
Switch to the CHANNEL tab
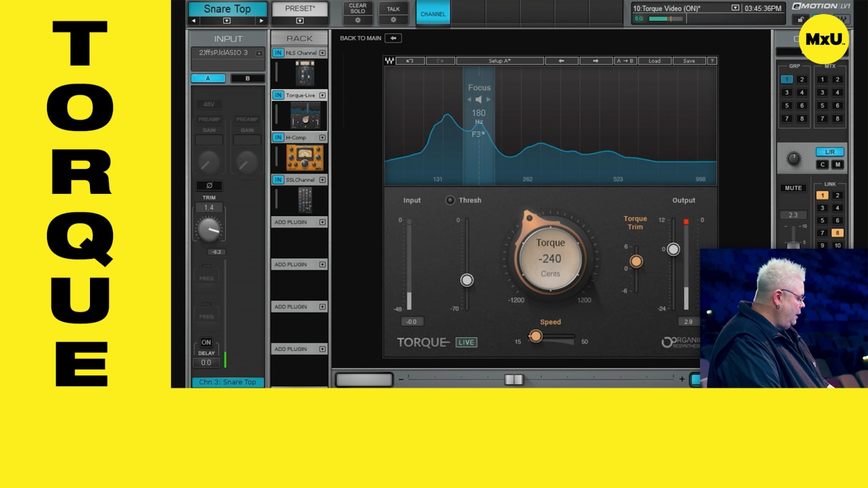click(x=433, y=13)
